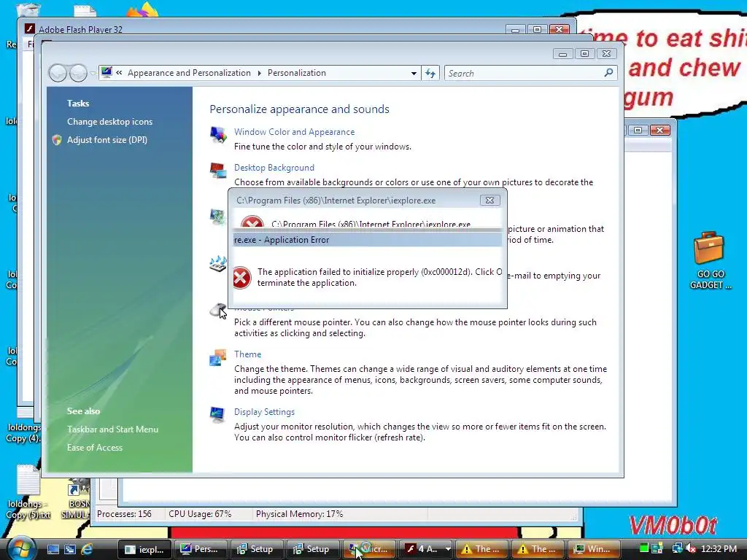Click the Mouse Pointers mouse icon
The width and height of the screenshot is (747, 560).
[218, 310]
